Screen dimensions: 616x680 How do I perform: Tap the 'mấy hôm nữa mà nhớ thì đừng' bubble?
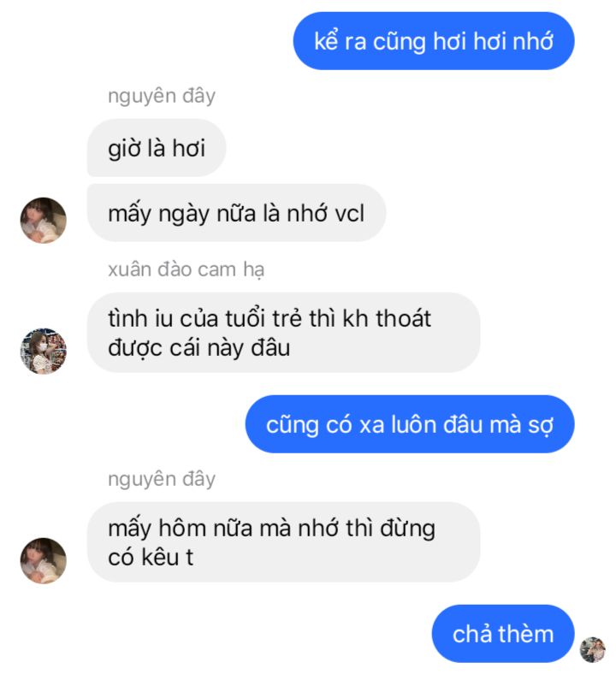coord(284,542)
